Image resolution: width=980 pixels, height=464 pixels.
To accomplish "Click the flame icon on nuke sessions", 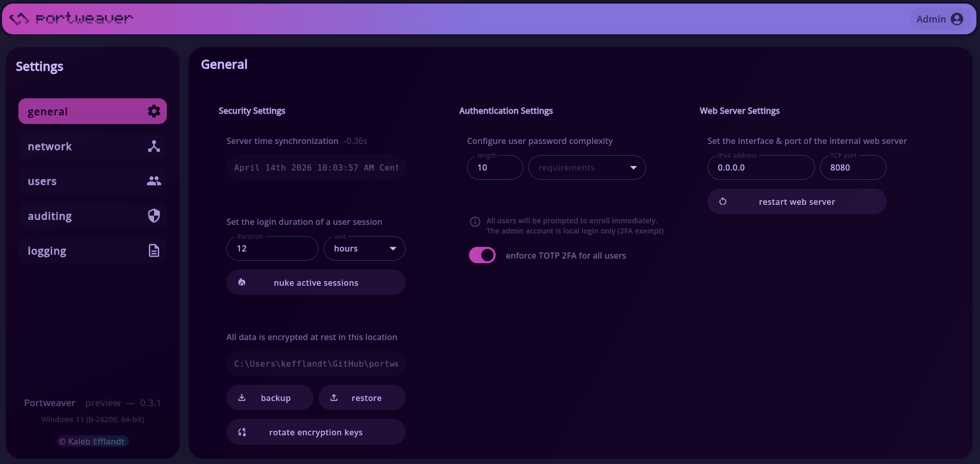I will 242,282.
